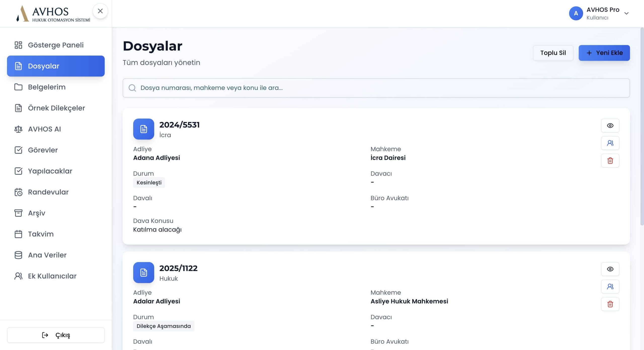Open Takvim from the sidebar
The width and height of the screenshot is (644, 350).
[x=41, y=234]
